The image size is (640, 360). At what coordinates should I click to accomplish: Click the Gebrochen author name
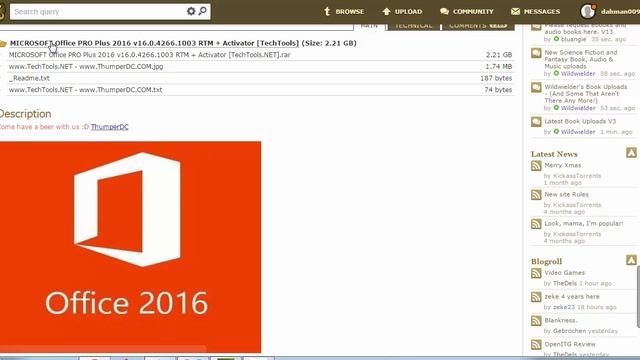coord(569,331)
